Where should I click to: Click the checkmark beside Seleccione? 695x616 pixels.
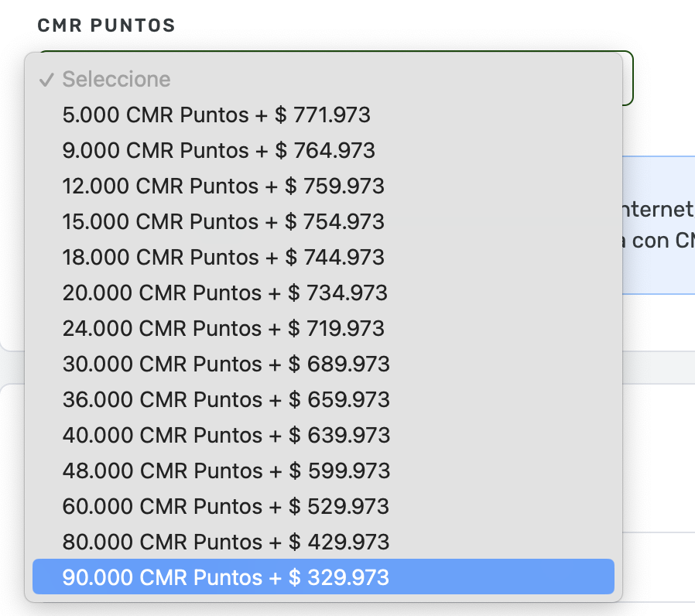(x=46, y=80)
